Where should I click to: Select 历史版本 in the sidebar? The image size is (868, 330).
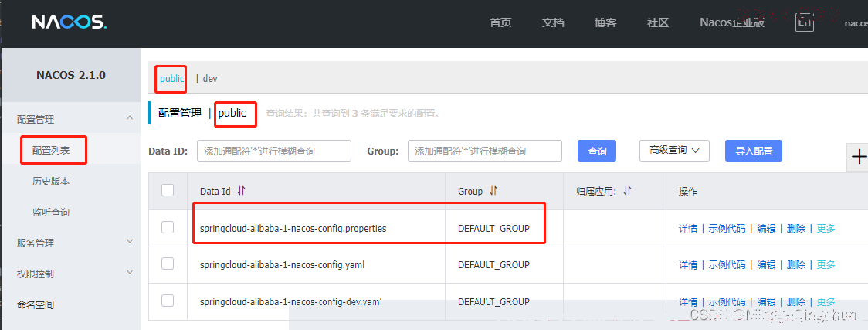(x=51, y=181)
